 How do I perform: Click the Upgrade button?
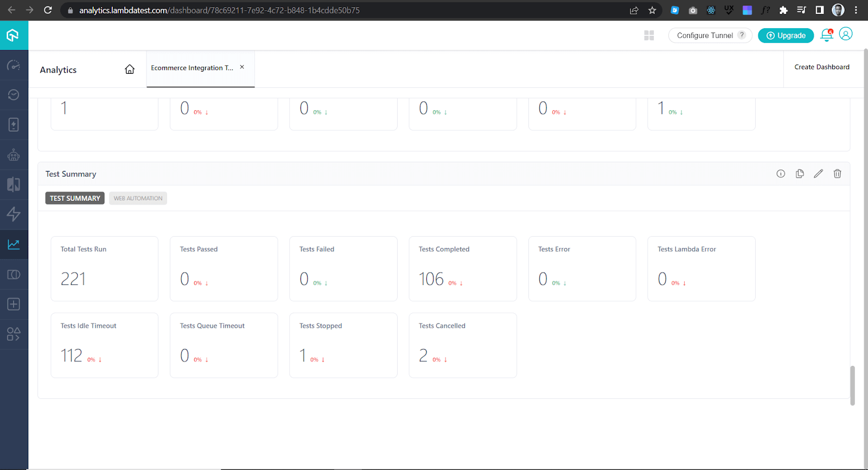pos(786,35)
